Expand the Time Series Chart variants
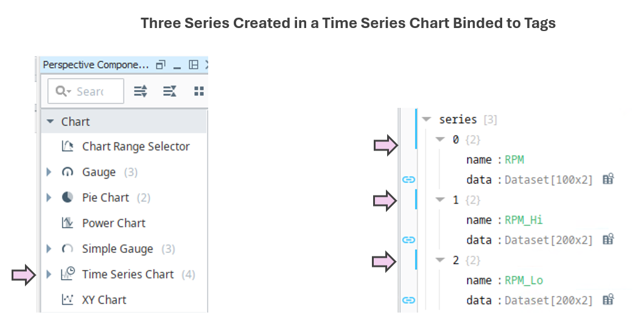 pyautogui.click(x=49, y=274)
